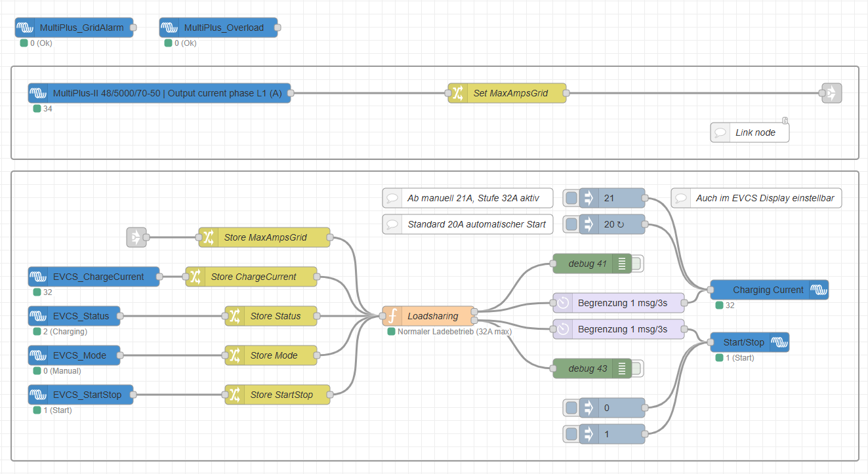868x474 pixels.
Task: Select the Ab manuell 21A comment node
Action: [x=468, y=198]
